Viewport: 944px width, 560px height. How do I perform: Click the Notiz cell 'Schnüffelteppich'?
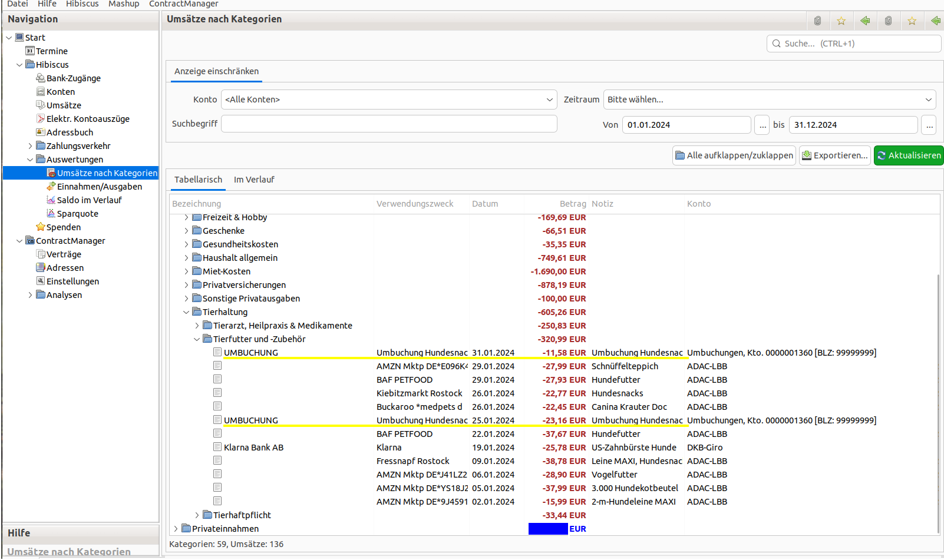point(625,366)
